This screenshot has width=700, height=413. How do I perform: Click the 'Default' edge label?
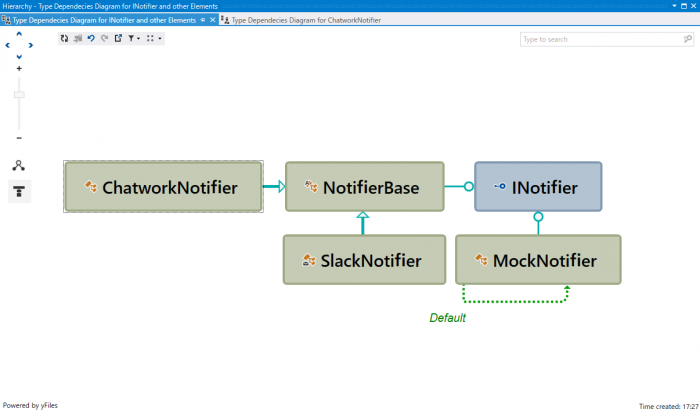point(447,318)
